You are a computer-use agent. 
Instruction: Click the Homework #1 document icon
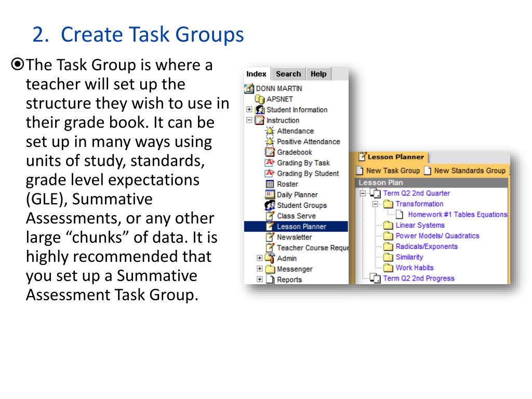[x=400, y=215]
